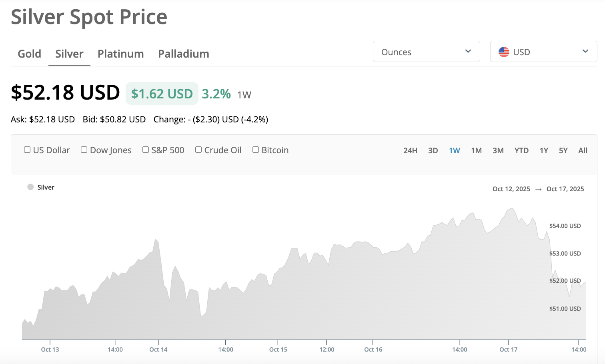Enable the US Dollar comparison checkbox

pos(27,150)
